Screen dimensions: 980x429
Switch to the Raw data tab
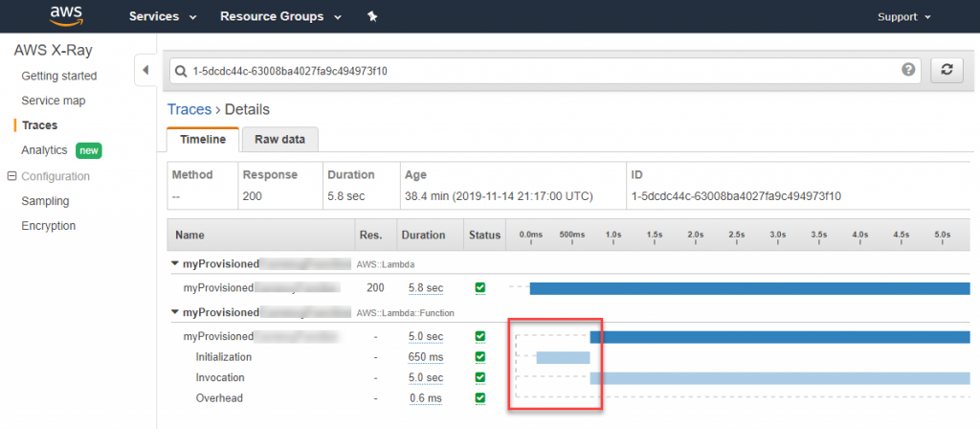tap(279, 140)
